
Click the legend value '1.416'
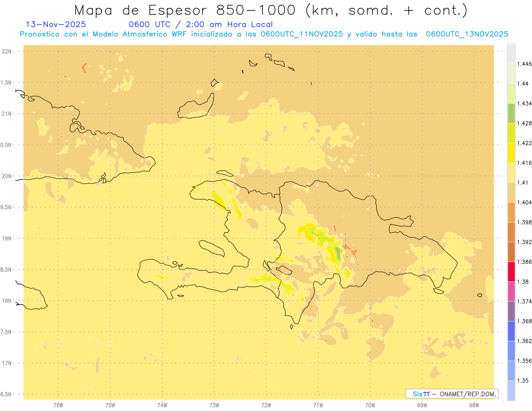click(x=524, y=163)
